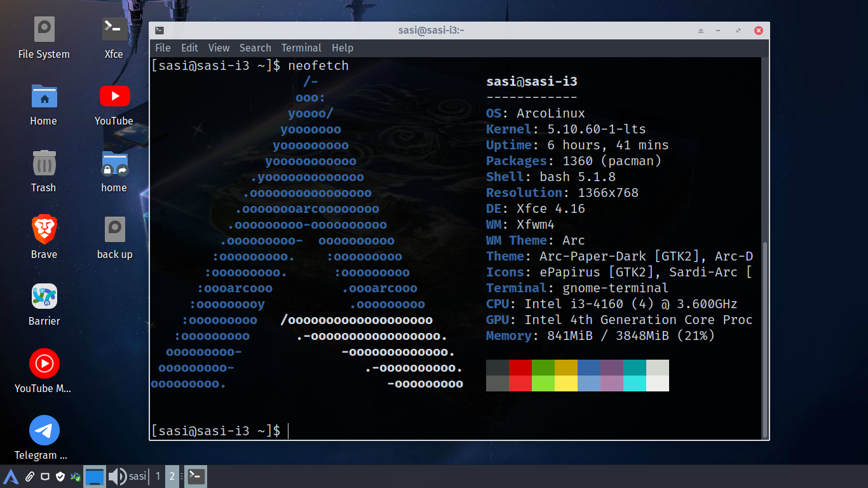Switch to workspace 2 in panel

(172, 477)
